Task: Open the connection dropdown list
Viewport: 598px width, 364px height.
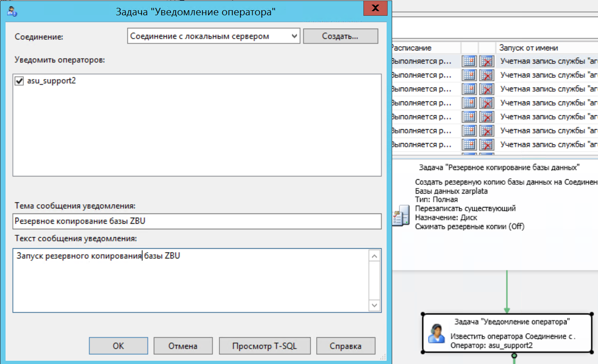Action: pos(294,36)
